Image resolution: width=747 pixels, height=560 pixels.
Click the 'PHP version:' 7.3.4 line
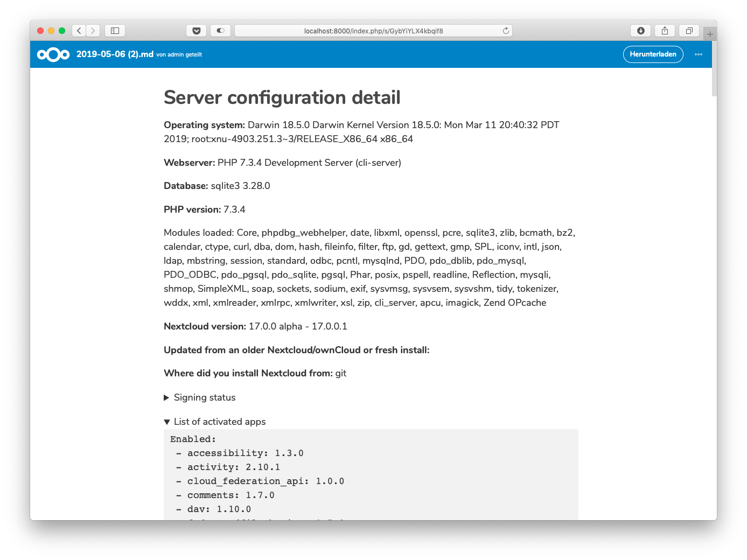[205, 209]
